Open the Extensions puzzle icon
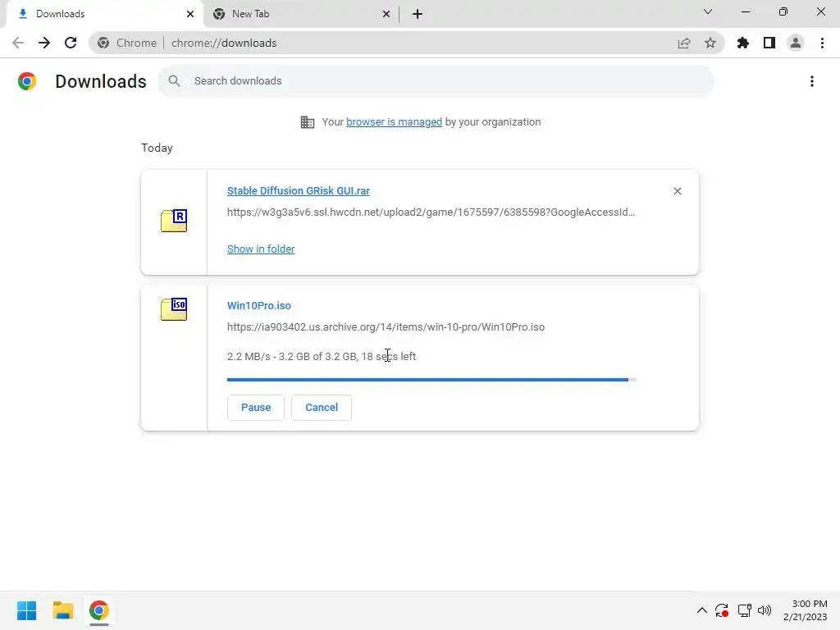Viewport: 840px width, 630px height. [x=743, y=43]
